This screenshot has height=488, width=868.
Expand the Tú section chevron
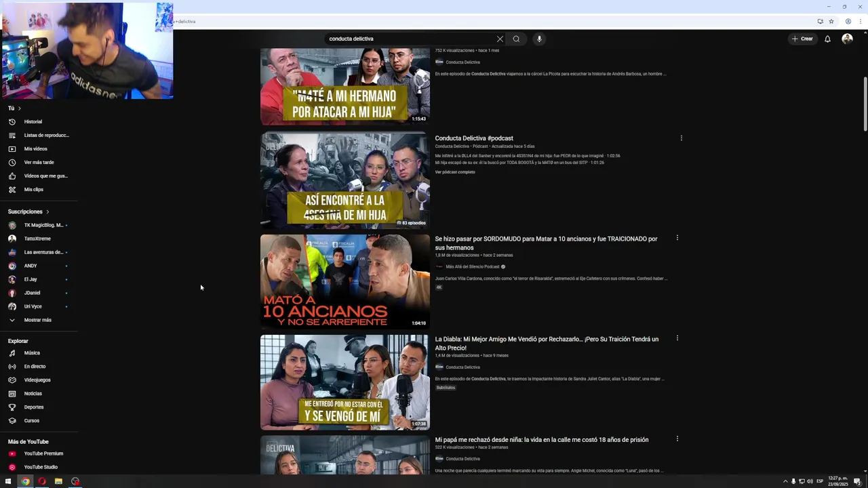(x=19, y=108)
